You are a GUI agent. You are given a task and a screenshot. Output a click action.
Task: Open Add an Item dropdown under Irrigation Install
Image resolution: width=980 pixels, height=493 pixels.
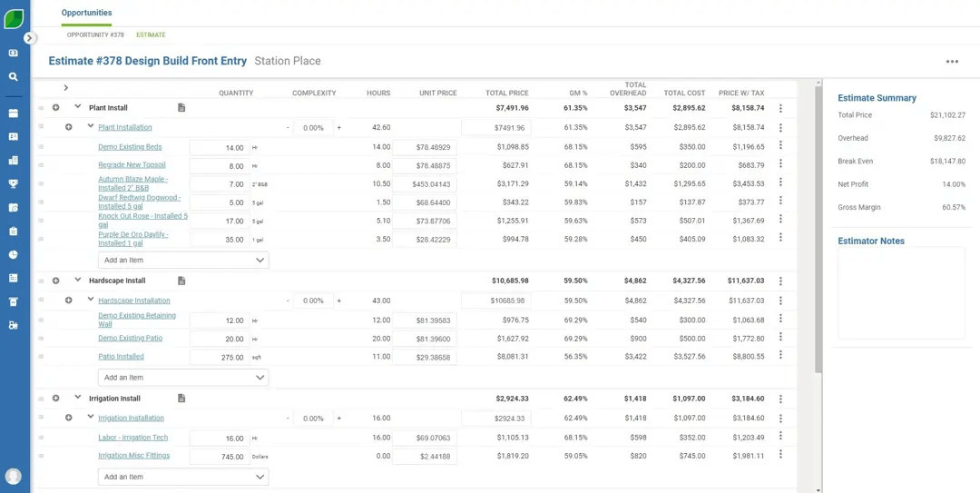183,477
